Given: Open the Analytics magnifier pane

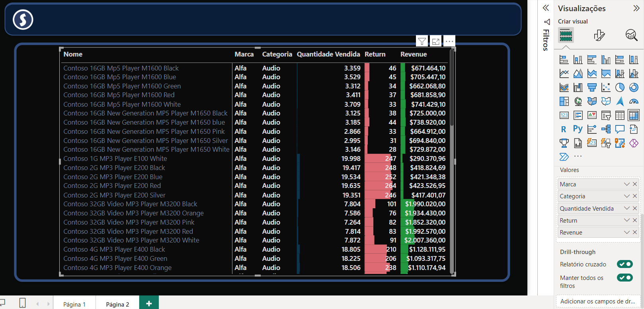Looking at the screenshot, I should coord(631,35).
